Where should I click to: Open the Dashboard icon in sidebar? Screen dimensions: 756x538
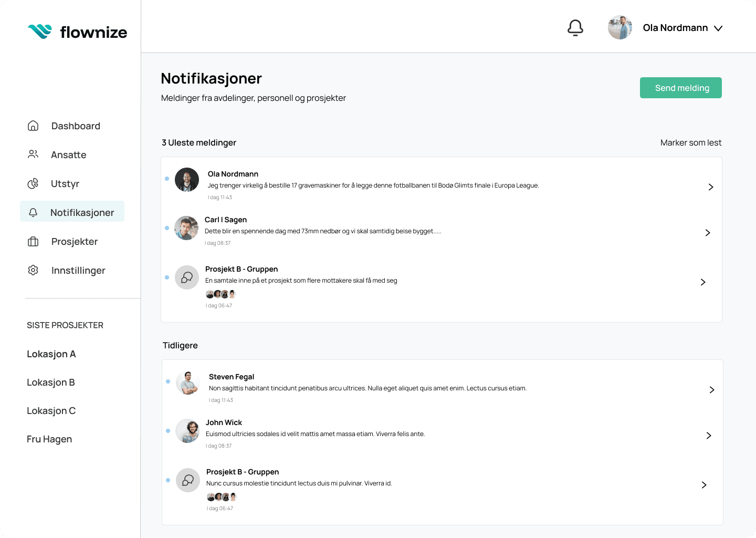33,126
